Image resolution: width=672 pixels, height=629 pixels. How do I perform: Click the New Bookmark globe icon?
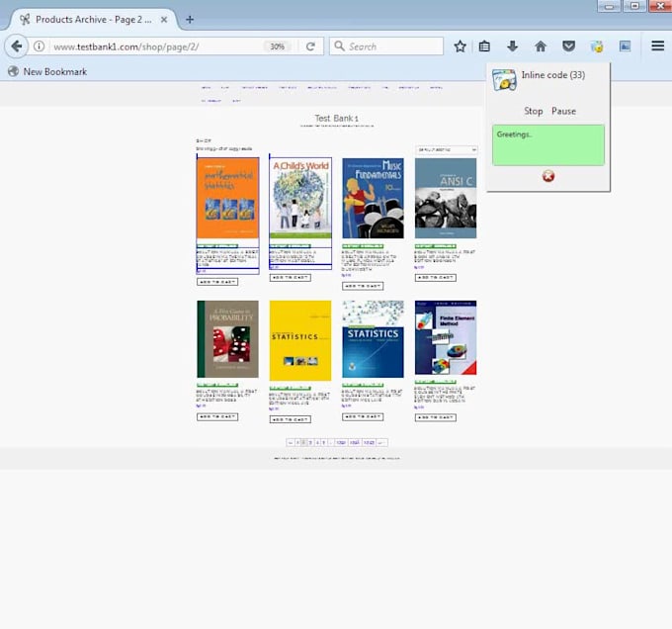click(13, 71)
